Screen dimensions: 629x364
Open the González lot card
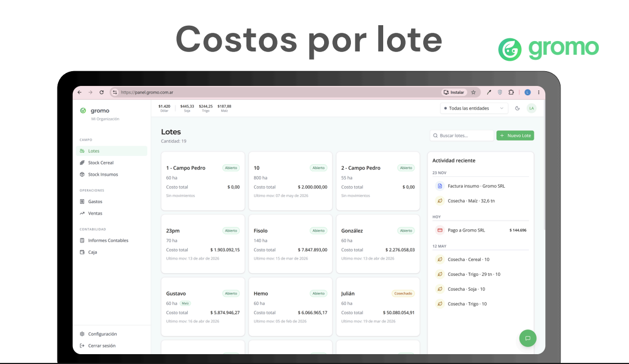pos(378,244)
